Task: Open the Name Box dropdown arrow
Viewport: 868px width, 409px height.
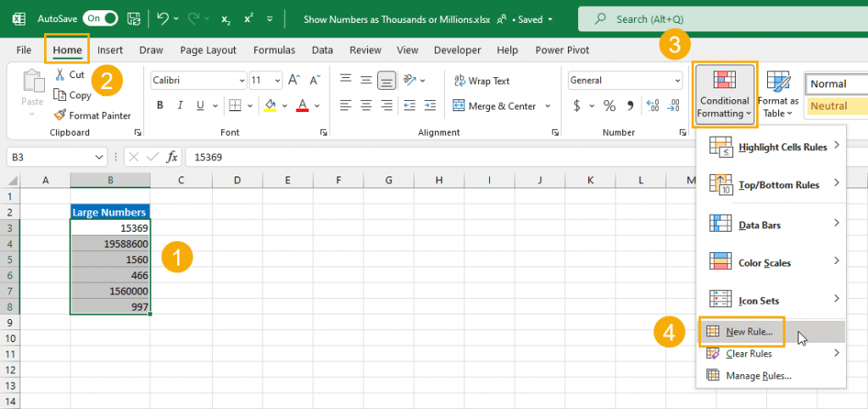Action: coord(99,157)
